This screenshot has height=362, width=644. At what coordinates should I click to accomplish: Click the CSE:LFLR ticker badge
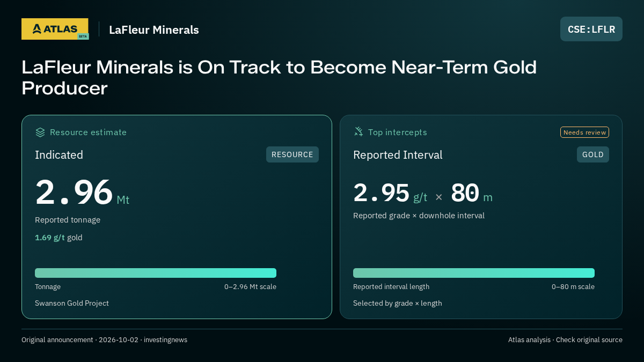click(x=591, y=29)
